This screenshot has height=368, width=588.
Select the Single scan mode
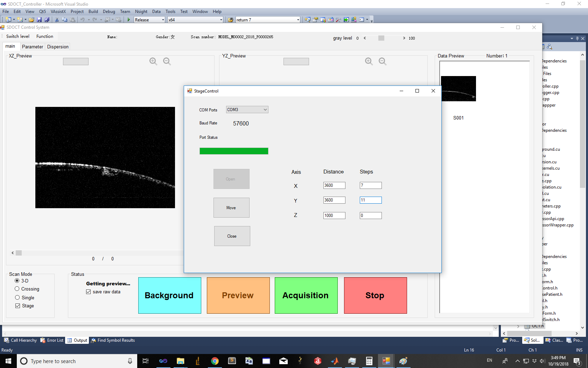[17, 298]
